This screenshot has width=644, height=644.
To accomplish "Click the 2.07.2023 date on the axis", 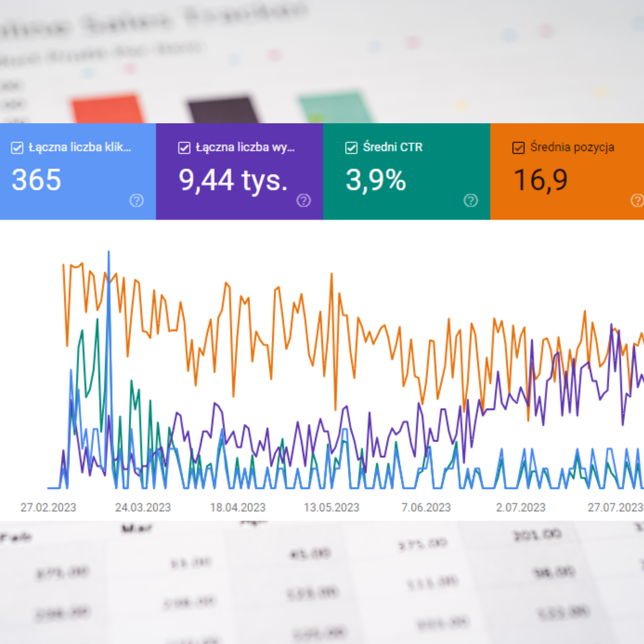I will coord(521,507).
